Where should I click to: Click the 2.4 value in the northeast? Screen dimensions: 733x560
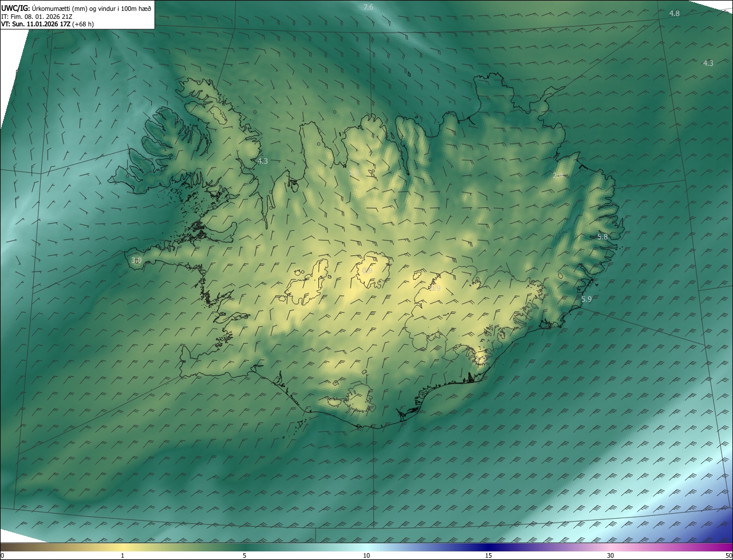557,176
